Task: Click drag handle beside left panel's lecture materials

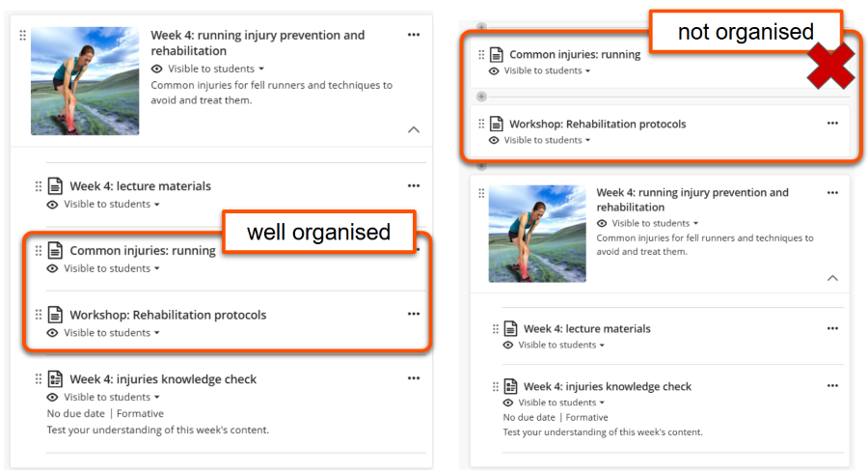Action: coord(39,186)
